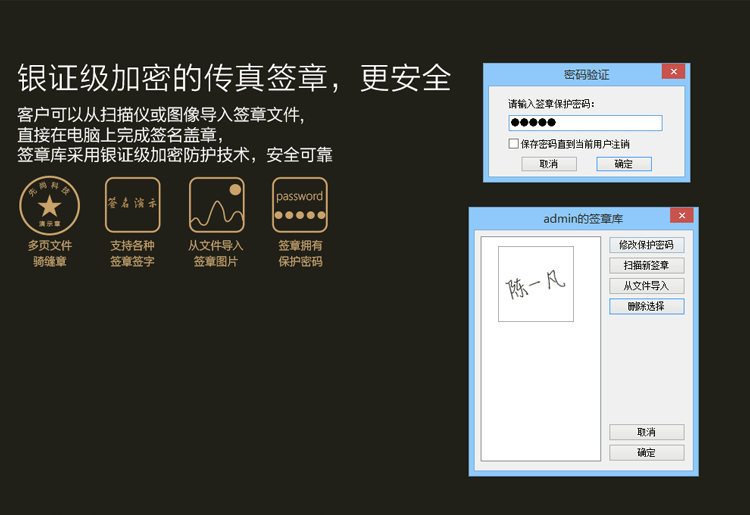Click 删除选择 to remove the selected signature

coord(646,306)
